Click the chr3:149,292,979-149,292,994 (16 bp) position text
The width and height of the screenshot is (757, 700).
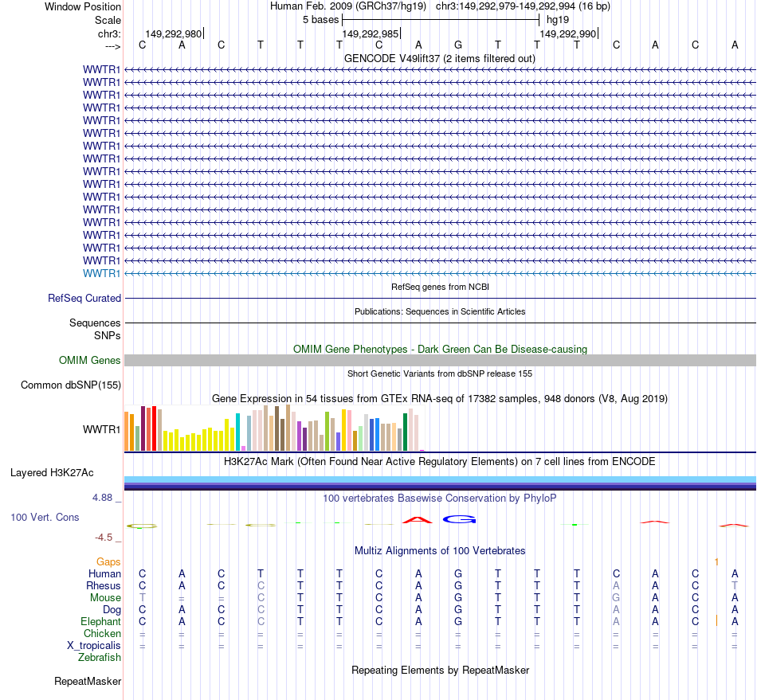[x=523, y=6]
